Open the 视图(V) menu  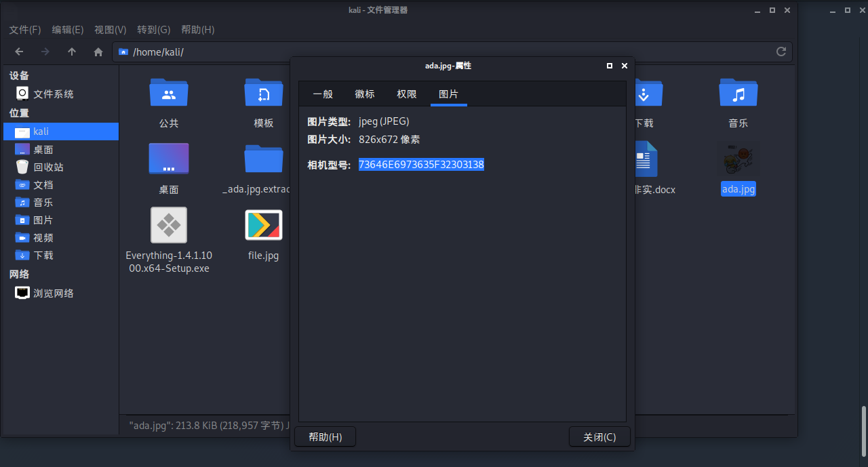click(111, 30)
